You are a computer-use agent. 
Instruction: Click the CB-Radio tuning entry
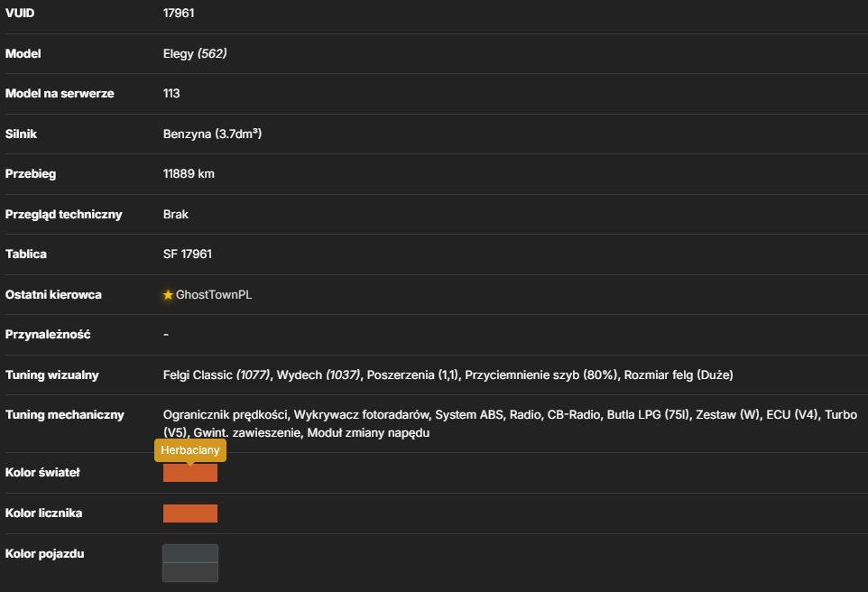coord(574,415)
